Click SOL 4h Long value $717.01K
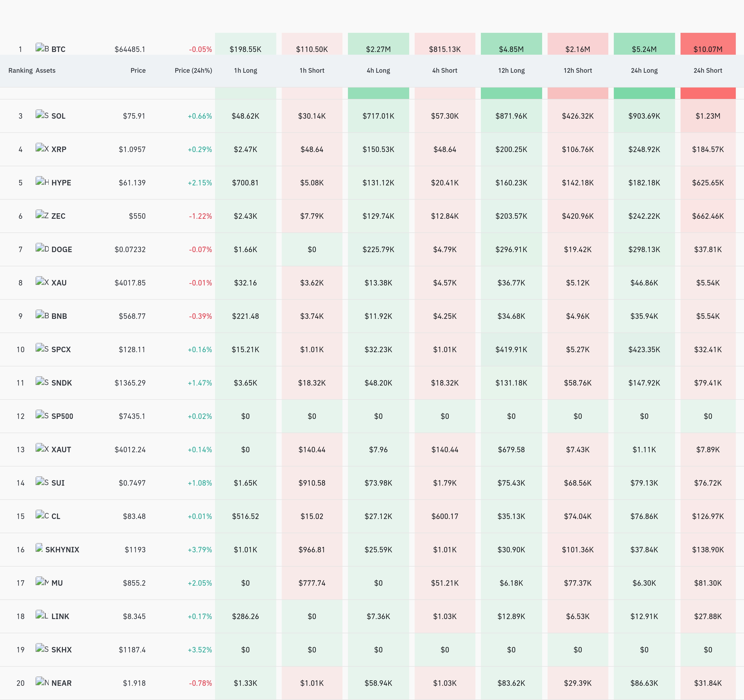 378,116
